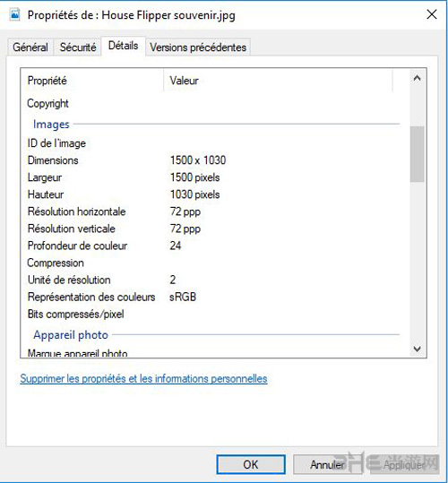Screen dimensions: 448x483
Task: Collapse the Images section header
Action: point(51,125)
